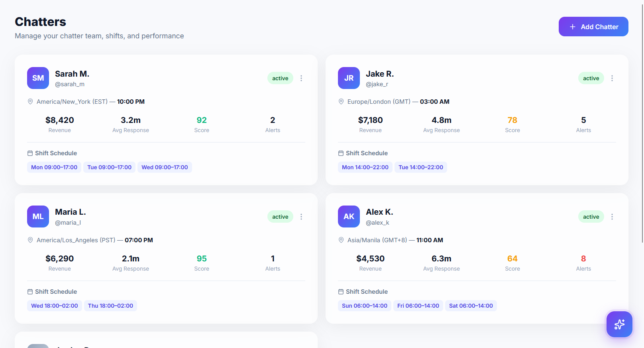644x348 pixels.
Task: Click Sarah M.'s SM avatar icon
Action: tap(38, 78)
